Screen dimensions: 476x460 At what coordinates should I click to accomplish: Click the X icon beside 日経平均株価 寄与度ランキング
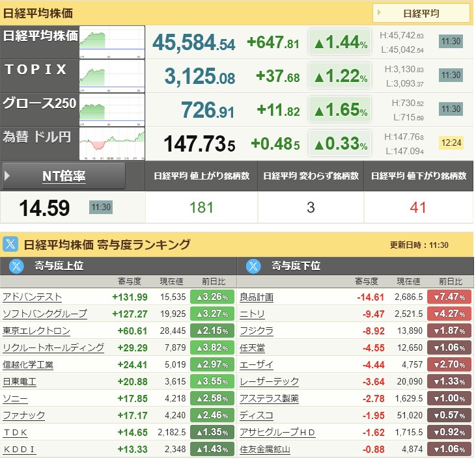click(x=10, y=245)
